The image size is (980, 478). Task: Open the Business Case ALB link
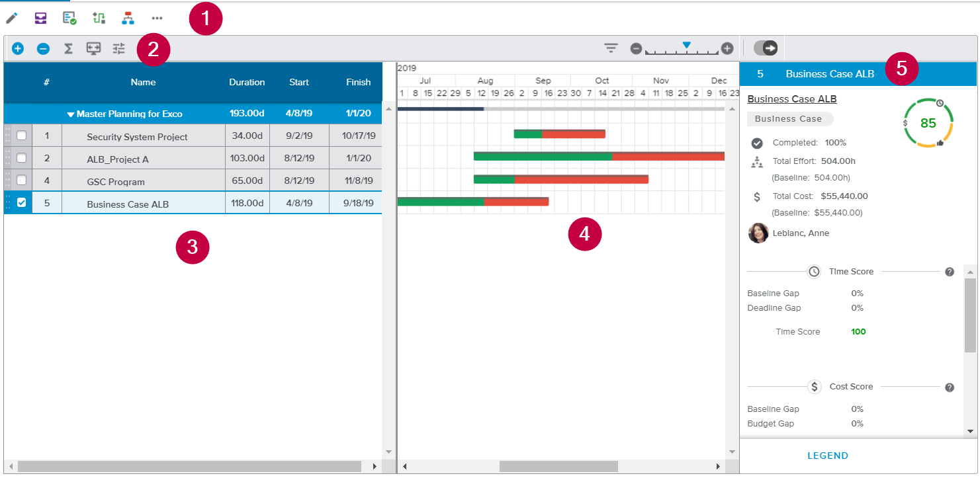pos(791,99)
